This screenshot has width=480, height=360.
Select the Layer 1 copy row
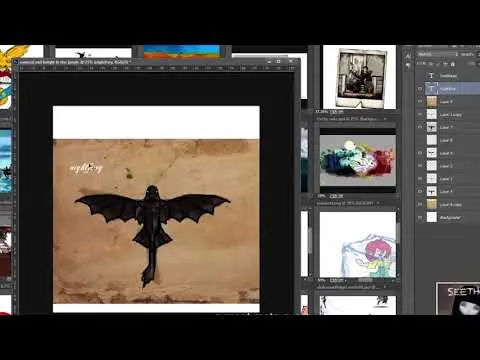click(x=448, y=114)
